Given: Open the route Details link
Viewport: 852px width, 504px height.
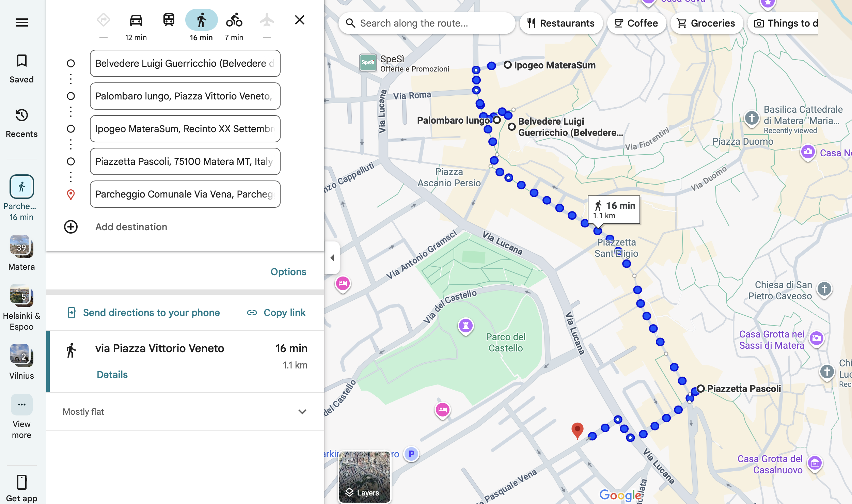Looking at the screenshot, I should tap(112, 375).
